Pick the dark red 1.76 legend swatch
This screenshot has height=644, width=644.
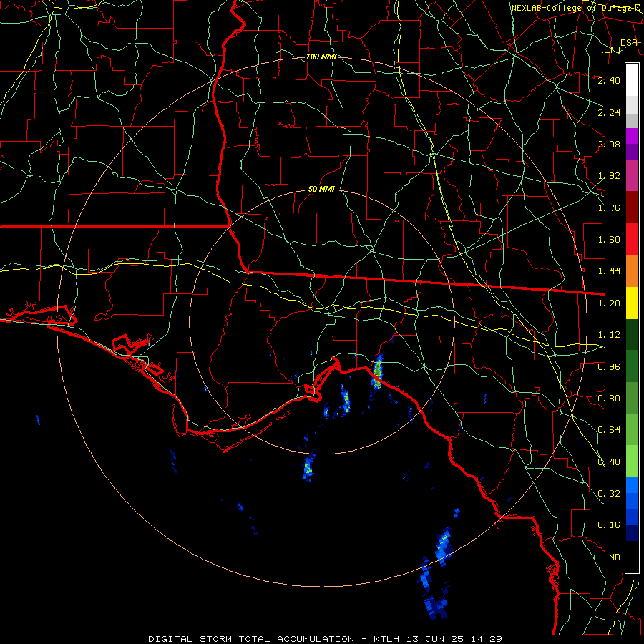coord(632,208)
